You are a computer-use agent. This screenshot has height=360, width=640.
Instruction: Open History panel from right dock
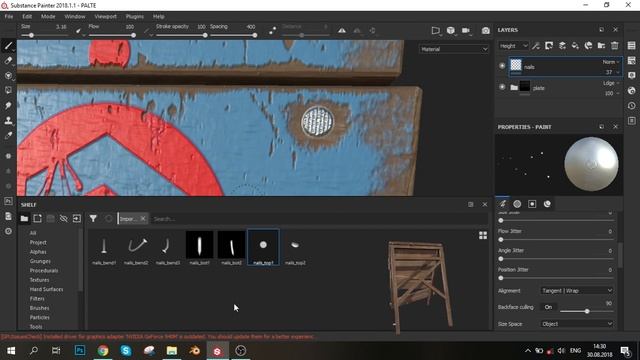tap(631, 106)
